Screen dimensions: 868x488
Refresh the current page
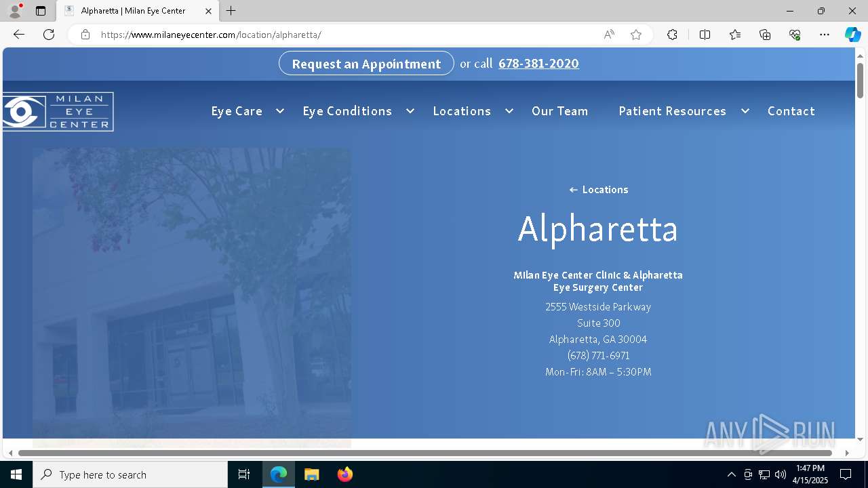click(x=49, y=35)
